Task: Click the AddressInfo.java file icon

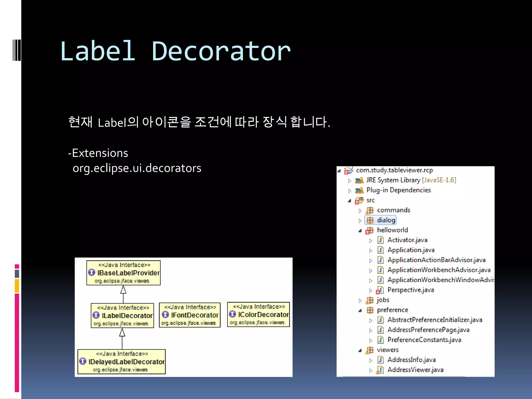Action: tap(381, 360)
